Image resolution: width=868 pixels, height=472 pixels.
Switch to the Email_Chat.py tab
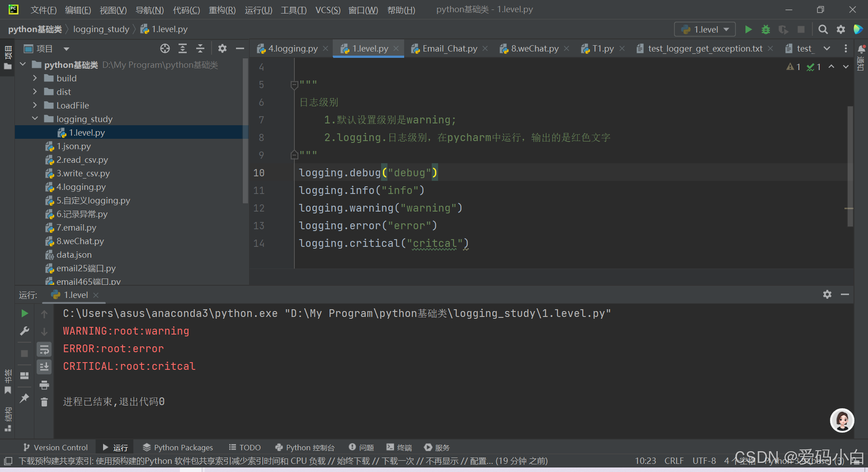point(449,48)
